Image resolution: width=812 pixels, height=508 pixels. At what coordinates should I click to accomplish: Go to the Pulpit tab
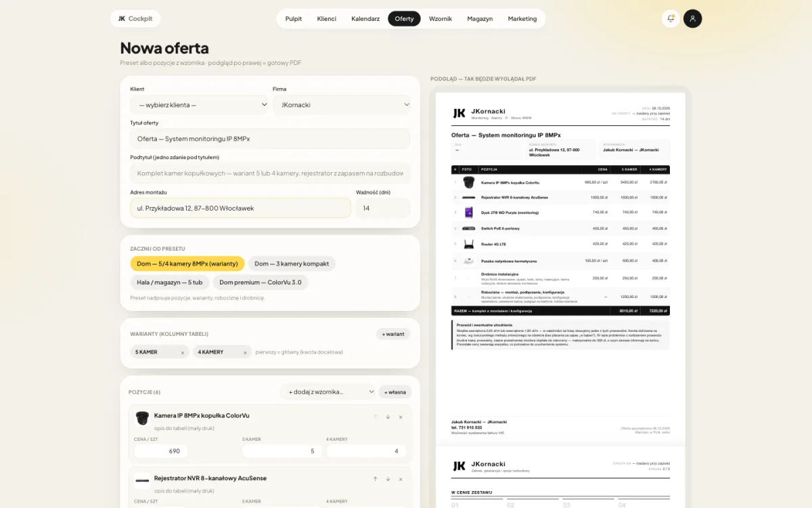click(294, 19)
